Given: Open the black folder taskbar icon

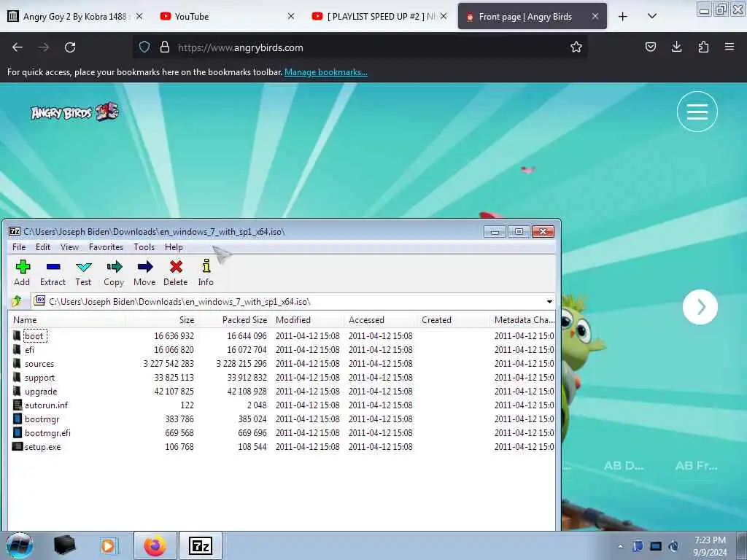Looking at the screenshot, I should click(64, 545).
